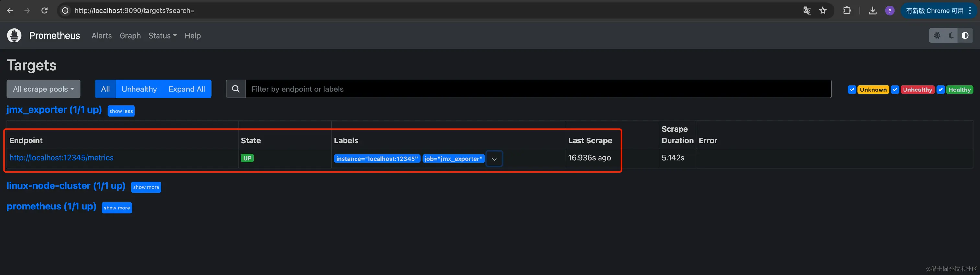
Task: Click the instance="localhost:12345" label badge
Action: pos(377,159)
